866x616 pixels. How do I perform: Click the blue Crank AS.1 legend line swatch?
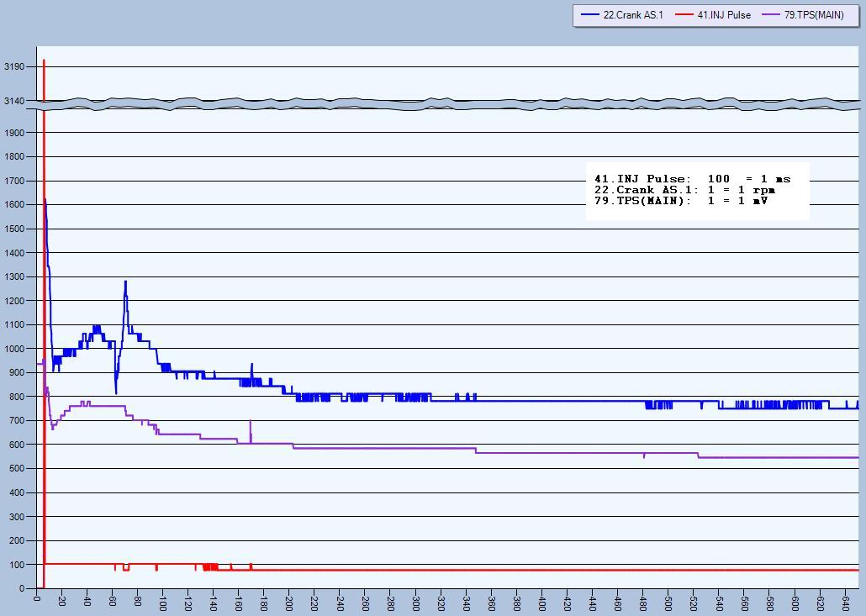pos(590,15)
